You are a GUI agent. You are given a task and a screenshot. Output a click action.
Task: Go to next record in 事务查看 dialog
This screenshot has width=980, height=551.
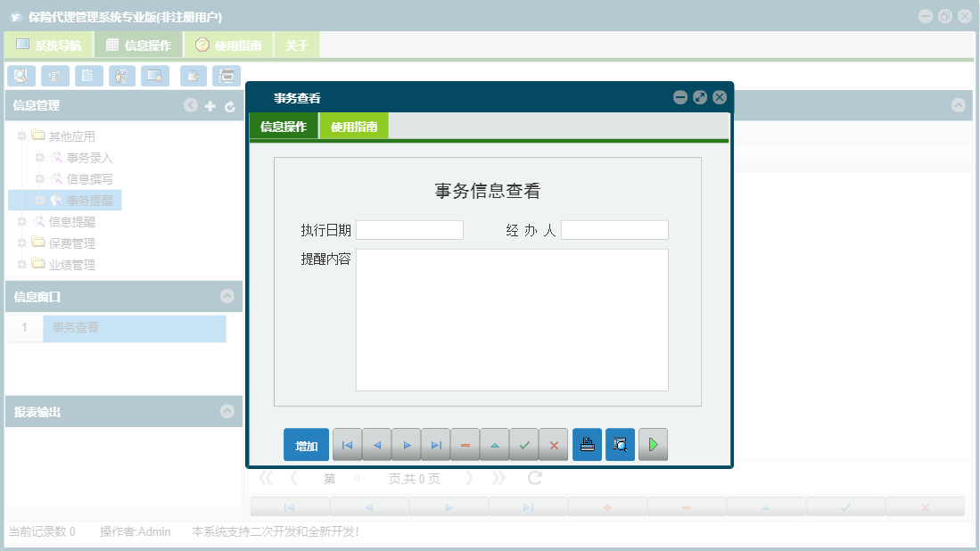407,445
